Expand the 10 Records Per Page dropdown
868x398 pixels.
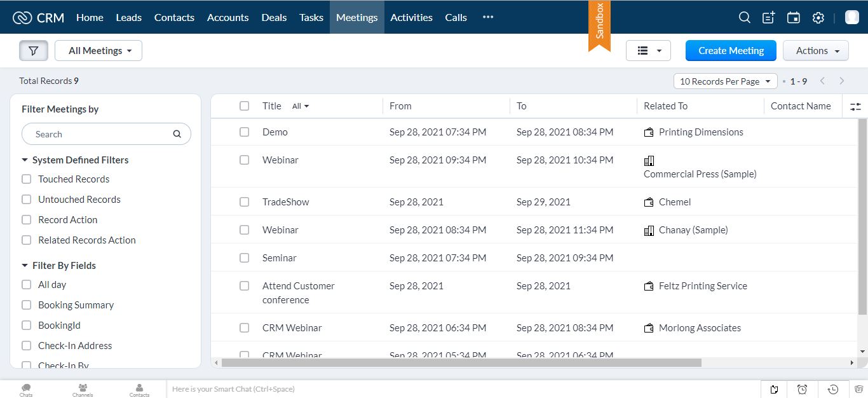point(725,81)
